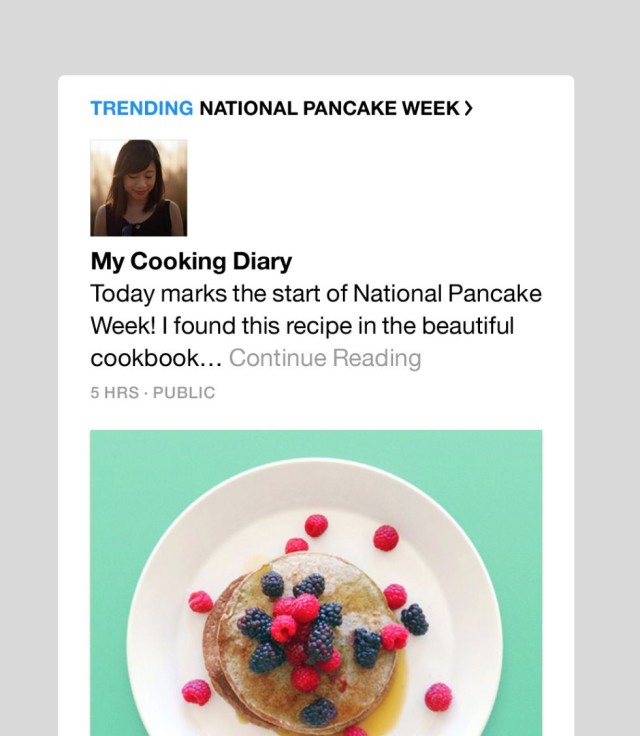Open the author's profile photo

tap(138, 187)
